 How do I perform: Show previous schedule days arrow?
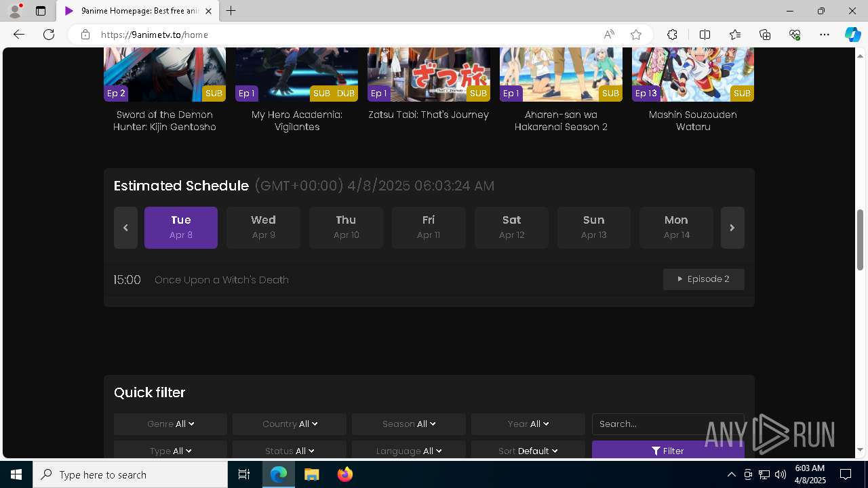[x=125, y=228]
